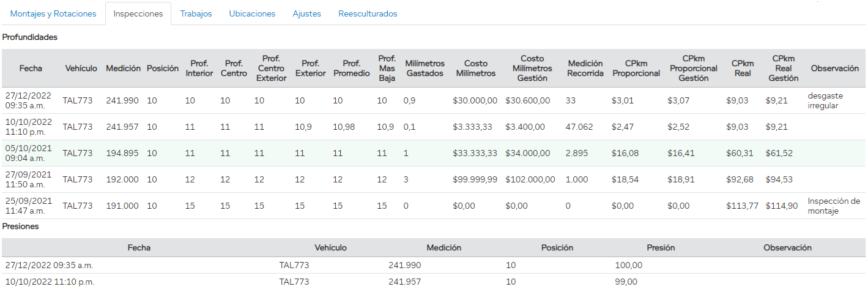The height and width of the screenshot is (292, 868).
Task: Sort by Prof. Promedio column header
Action: pos(351,68)
